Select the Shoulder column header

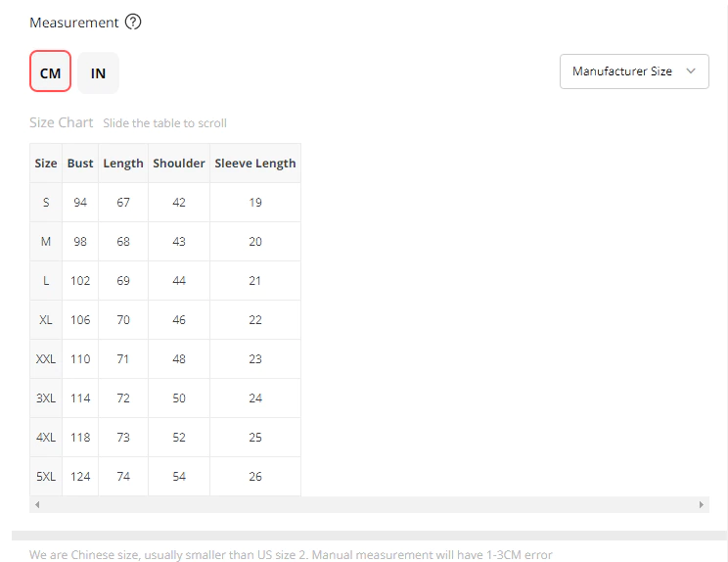tap(179, 164)
